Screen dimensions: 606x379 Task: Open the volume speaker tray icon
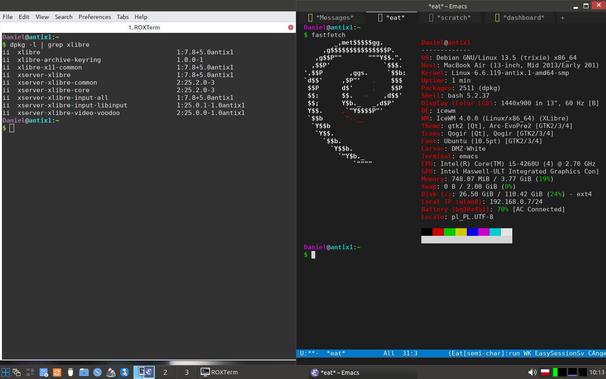[x=532, y=372]
